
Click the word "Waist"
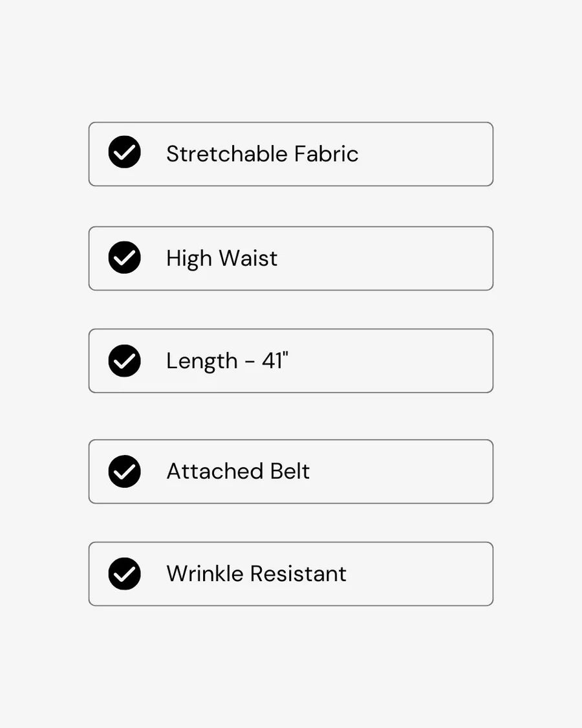pyautogui.click(x=248, y=258)
